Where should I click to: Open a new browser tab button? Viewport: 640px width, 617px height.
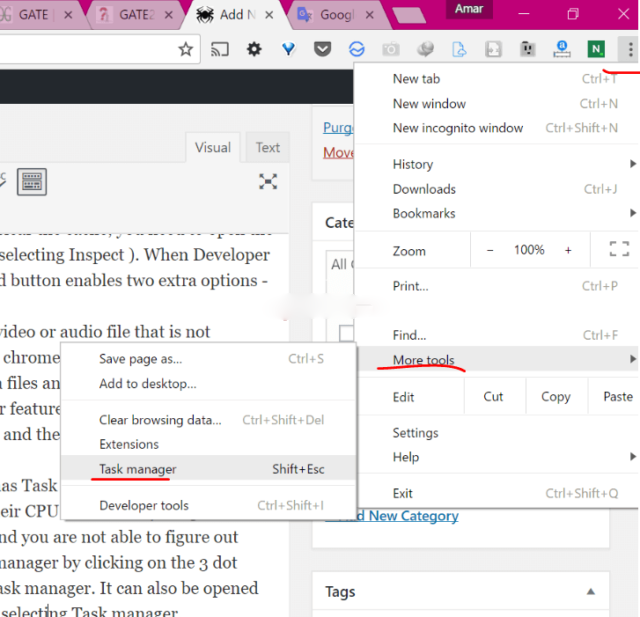tap(409, 16)
